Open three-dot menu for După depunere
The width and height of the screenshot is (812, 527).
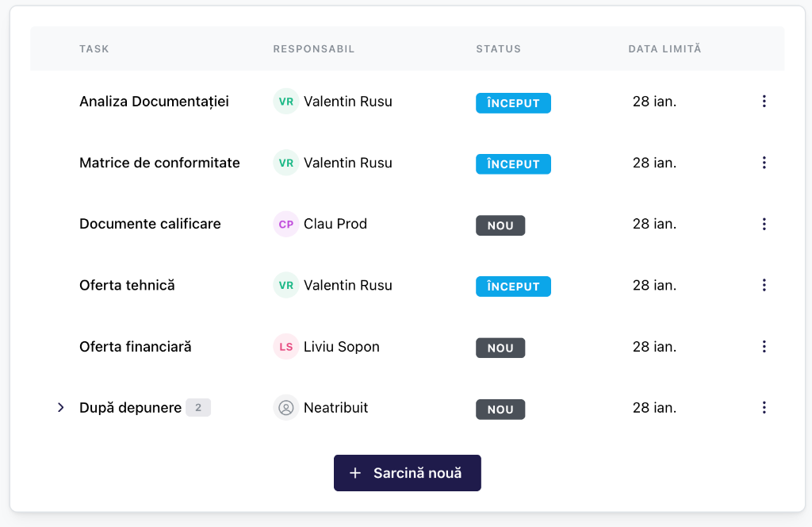pyautogui.click(x=764, y=407)
